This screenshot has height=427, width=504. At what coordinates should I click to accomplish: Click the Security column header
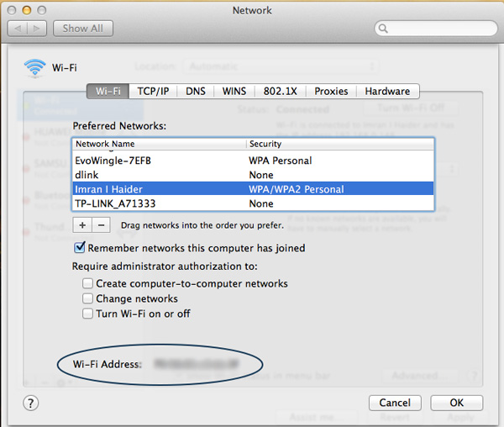pyautogui.click(x=340, y=144)
